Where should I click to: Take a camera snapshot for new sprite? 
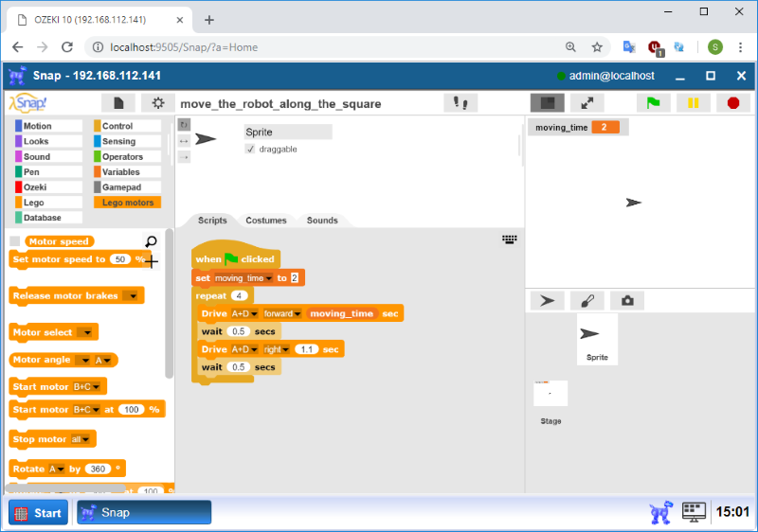click(627, 301)
